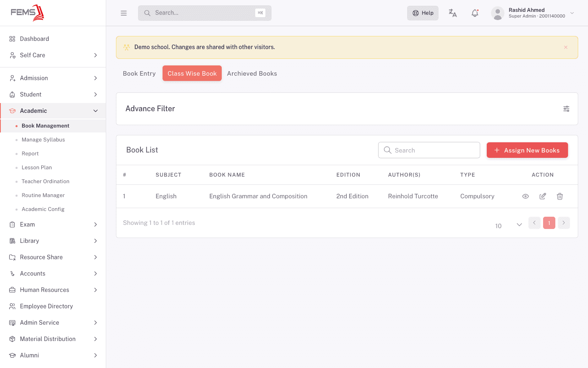Image resolution: width=588 pixels, height=368 pixels.
Task: Open the rows-per-page dropdown showing 10
Action: 508,225
